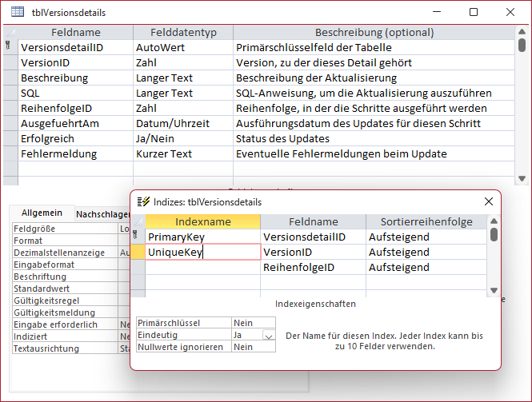Select VersionID cell in the Indizes dialog
Viewport: 532px width, 402px height.
point(313,253)
